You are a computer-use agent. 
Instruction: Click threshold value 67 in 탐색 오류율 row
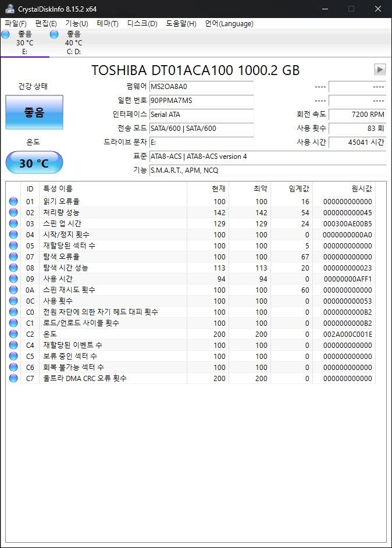305,257
